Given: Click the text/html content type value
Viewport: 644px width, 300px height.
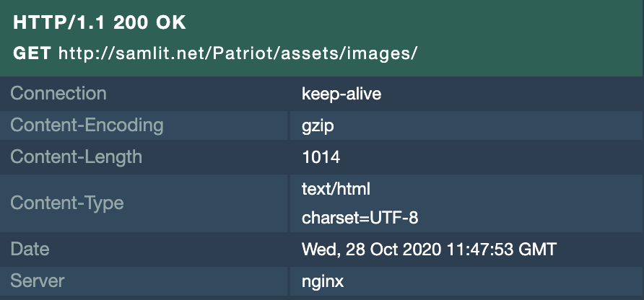Looking at the screenshot, I should [x=336, y=189].
